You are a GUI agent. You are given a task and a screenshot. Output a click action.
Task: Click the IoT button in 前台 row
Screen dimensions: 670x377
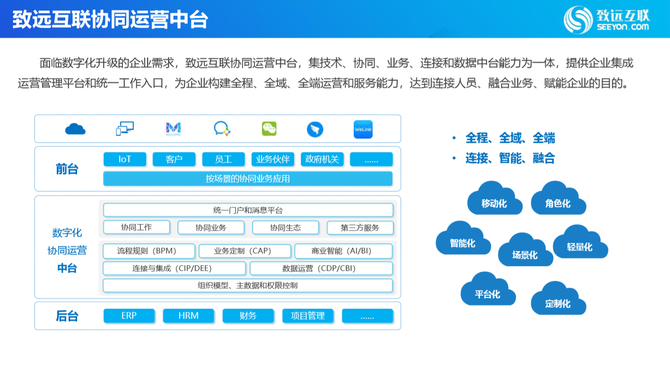(125, 159)
